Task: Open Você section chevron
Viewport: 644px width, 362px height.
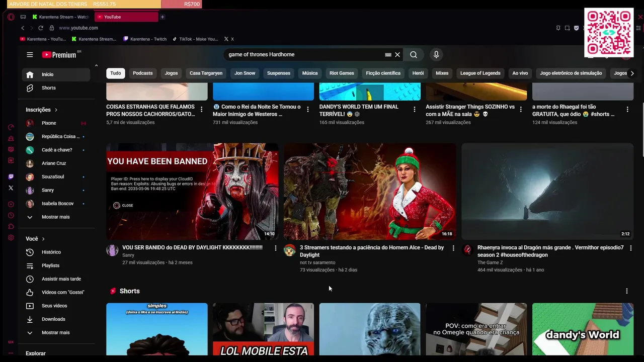Action: tap(43, 239)
